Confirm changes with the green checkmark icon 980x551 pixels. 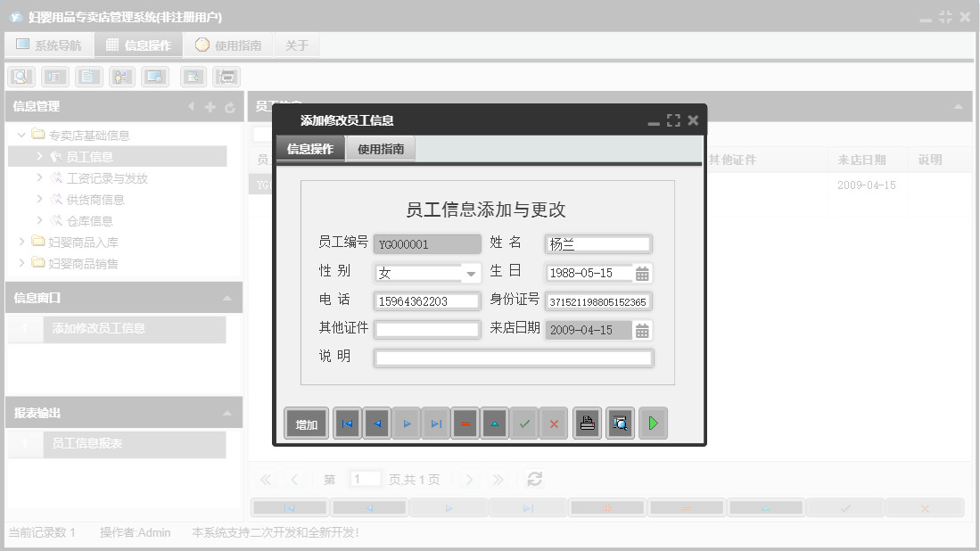524,424
